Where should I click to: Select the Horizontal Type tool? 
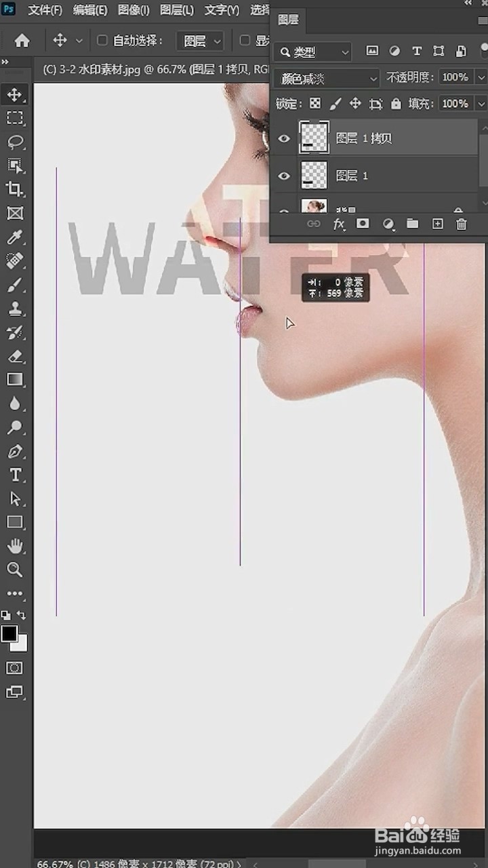pyautogui.click(x=15, y=475)
